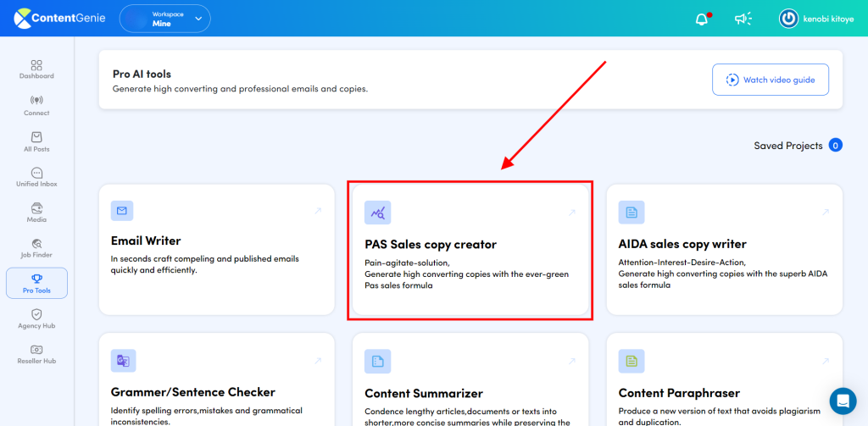The width and height of the screenshot is (868, 426).
Task: Click 'Generate high converting and professional emails' subtitle
Action: pyautogui.click(x=240, y=89)
